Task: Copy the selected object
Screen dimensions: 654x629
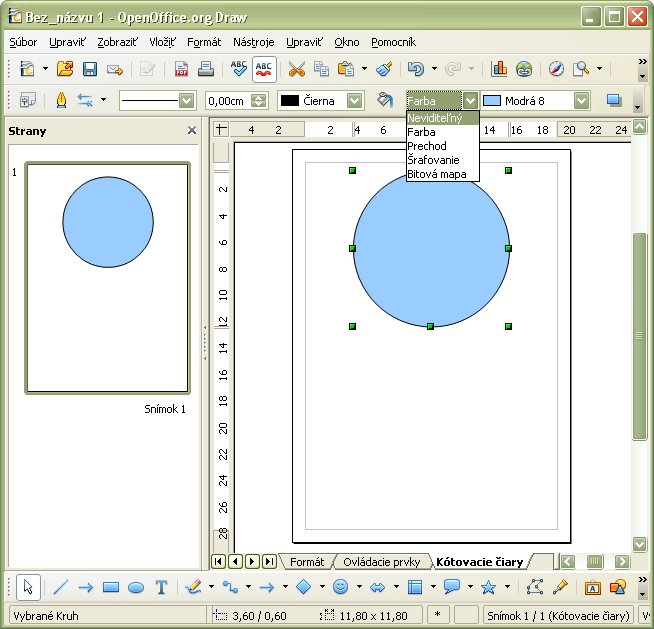Action: click(321, 69)
